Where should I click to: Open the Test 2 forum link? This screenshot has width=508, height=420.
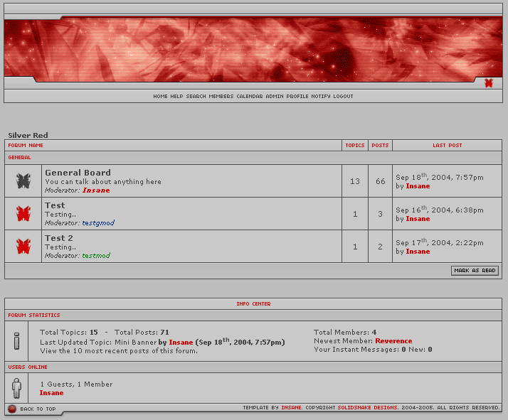point(58,238)
